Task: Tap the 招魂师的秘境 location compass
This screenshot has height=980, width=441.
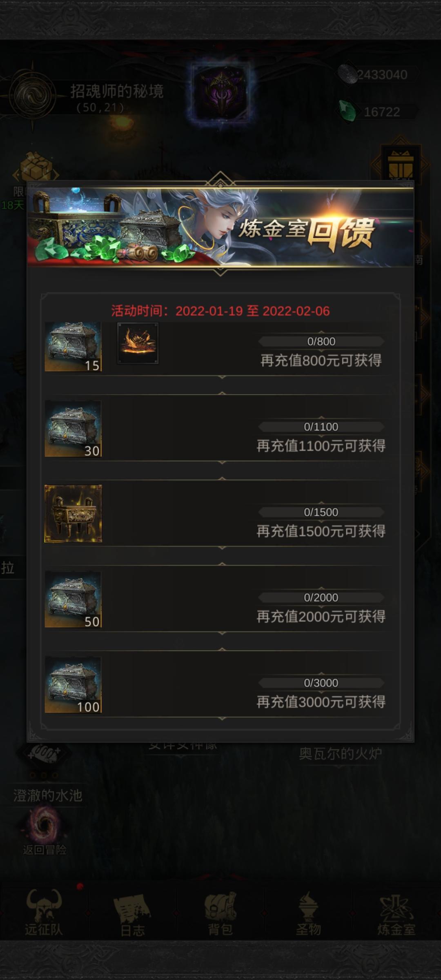Action: pos(33,96)
